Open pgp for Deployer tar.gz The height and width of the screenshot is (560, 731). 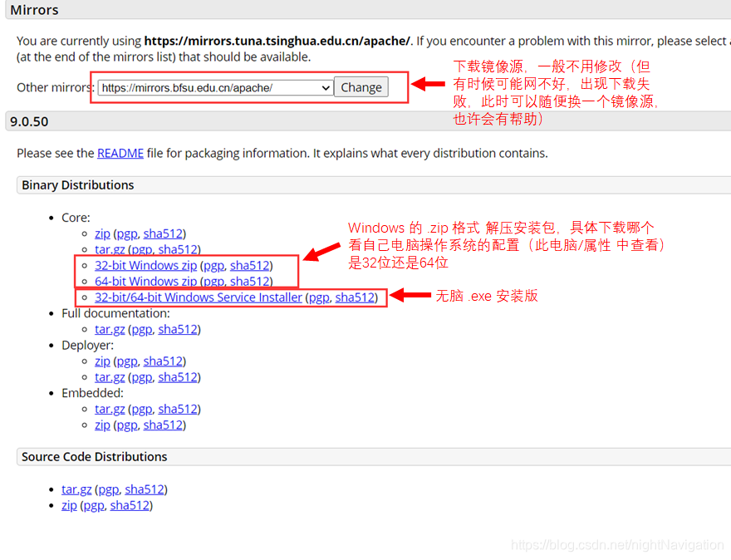point(142,377)
